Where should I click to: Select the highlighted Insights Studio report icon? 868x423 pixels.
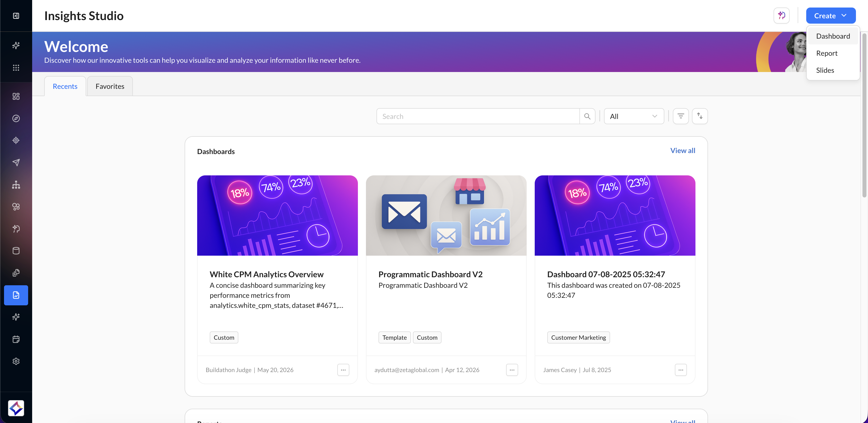16,295
